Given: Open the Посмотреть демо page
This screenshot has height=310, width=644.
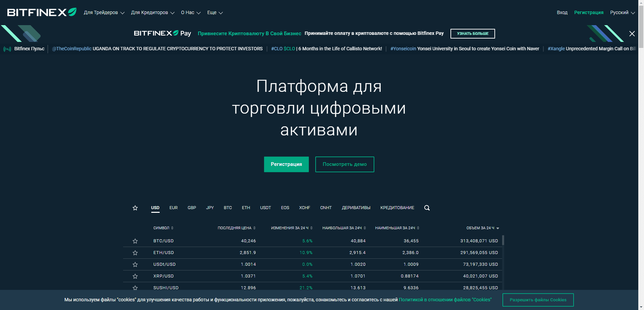Looking at the screenshot, I should click(x=344, y=164).
